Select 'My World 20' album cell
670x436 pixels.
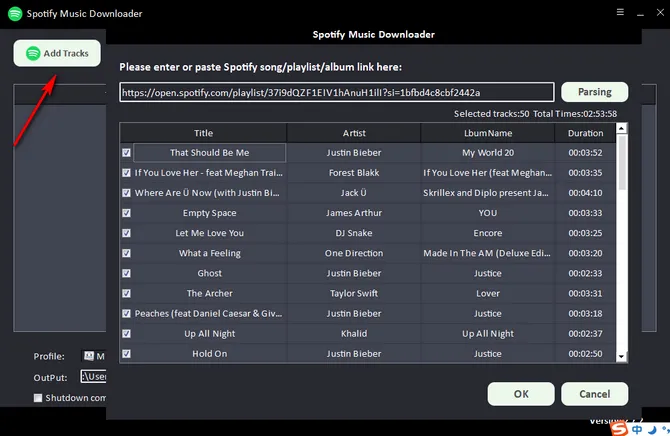coord(488,153)
